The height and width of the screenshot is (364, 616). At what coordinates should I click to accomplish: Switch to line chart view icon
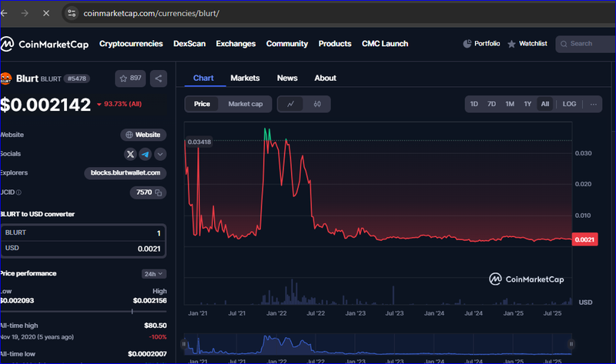tap(290, 104)
